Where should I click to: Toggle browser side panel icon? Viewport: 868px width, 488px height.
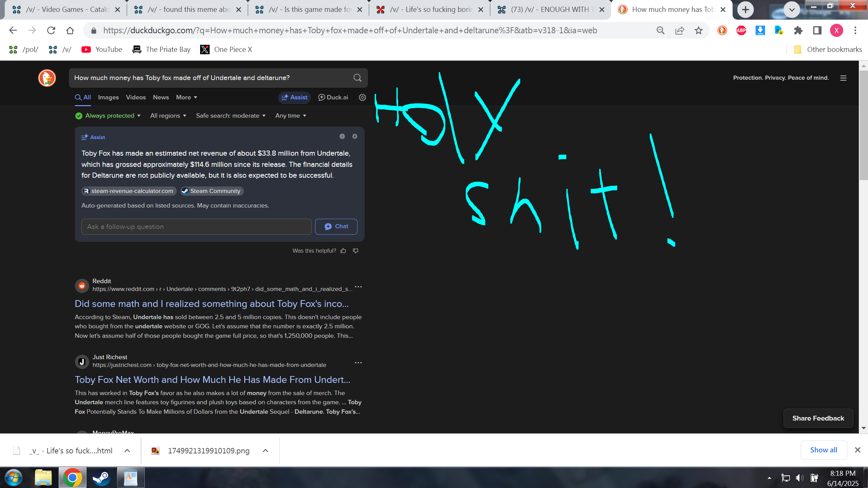click(x=817, y=31)
